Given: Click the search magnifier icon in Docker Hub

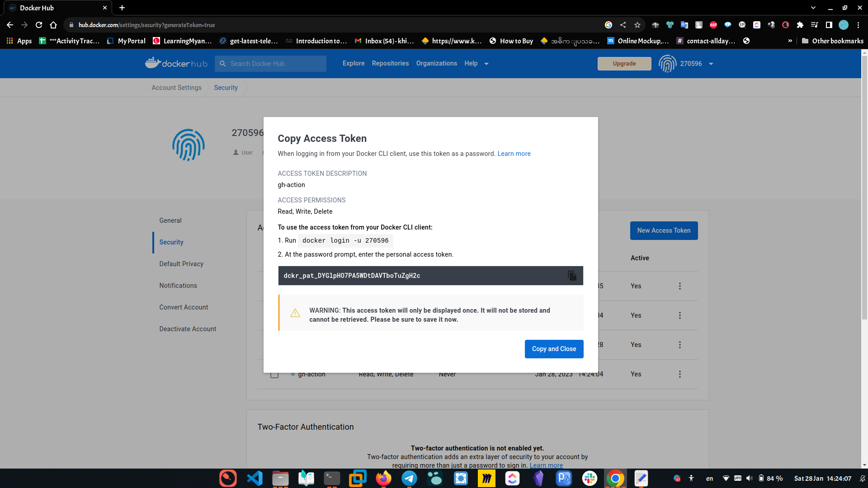Looking at the screenshot, I should (x=222, y=64).
